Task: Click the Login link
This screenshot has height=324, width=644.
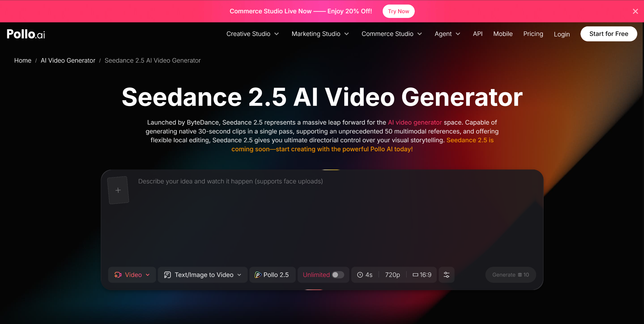Action: 562,34
